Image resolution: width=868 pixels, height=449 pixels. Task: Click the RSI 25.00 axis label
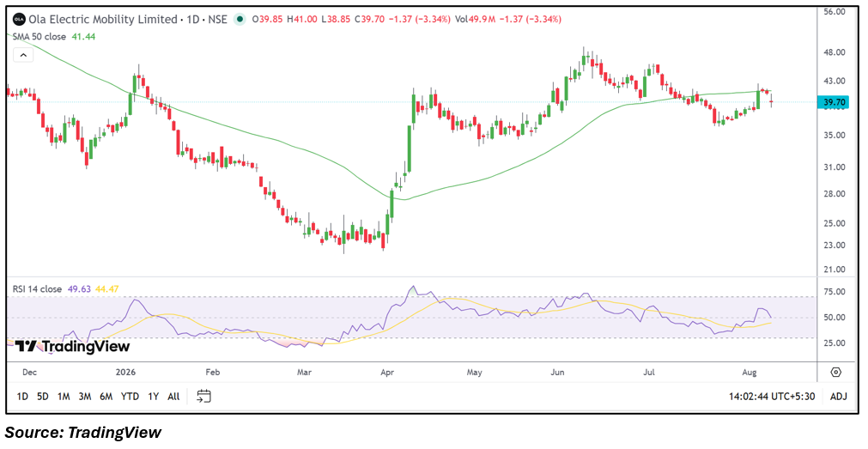coord(833,343)
